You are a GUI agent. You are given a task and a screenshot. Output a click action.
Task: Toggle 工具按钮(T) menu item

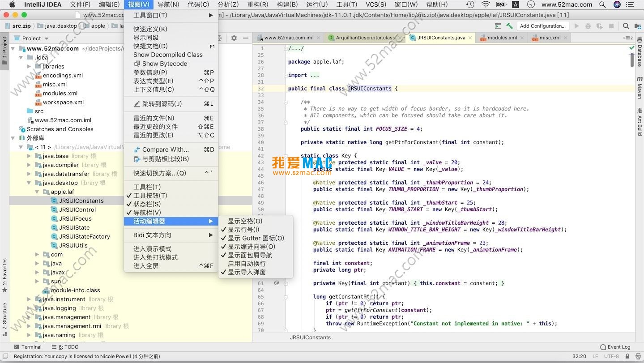(x=171, y=196)
